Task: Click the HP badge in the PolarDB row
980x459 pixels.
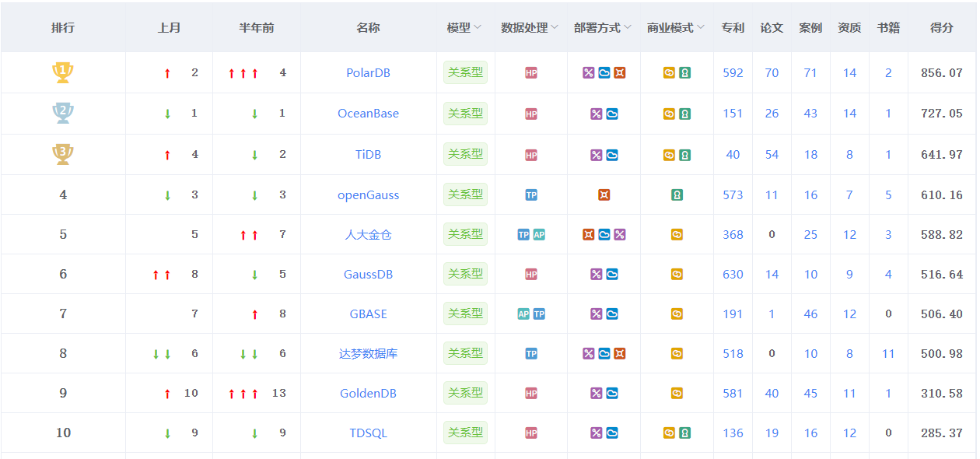Action: (x=531, y=73)
